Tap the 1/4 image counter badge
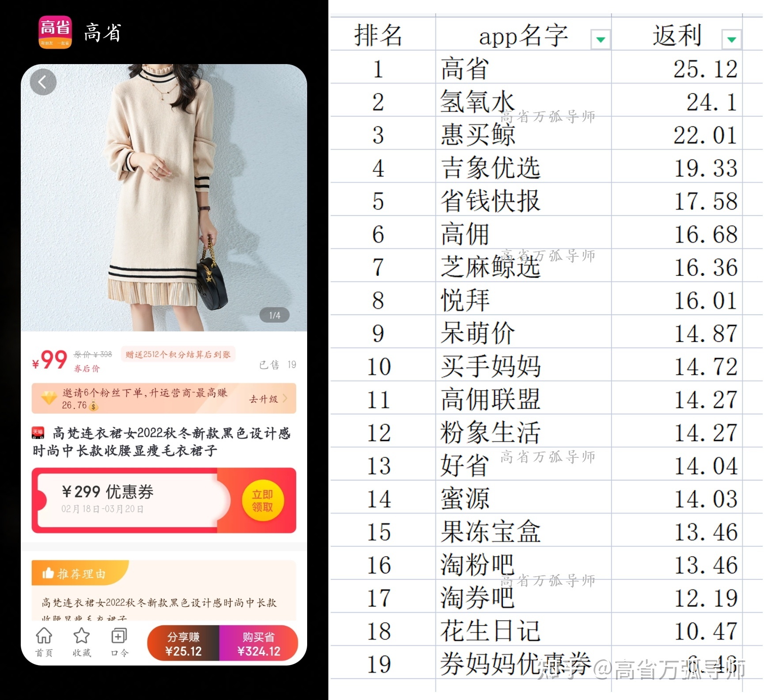Viewport: 765px width, 700px height. coord(274,315)
